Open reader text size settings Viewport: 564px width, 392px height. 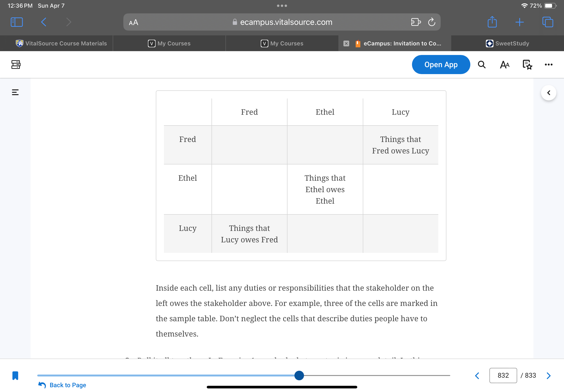tap(504, 65)
